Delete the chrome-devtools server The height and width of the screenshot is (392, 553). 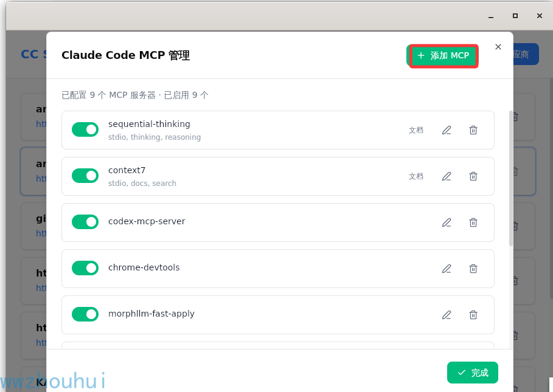coord(473,269)
